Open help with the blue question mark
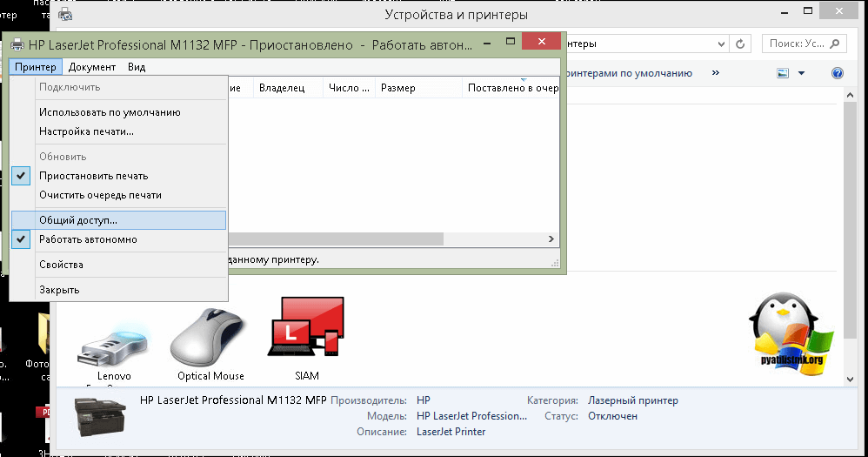This screenshot has width=868, height=457. click(x=838, y=74)
